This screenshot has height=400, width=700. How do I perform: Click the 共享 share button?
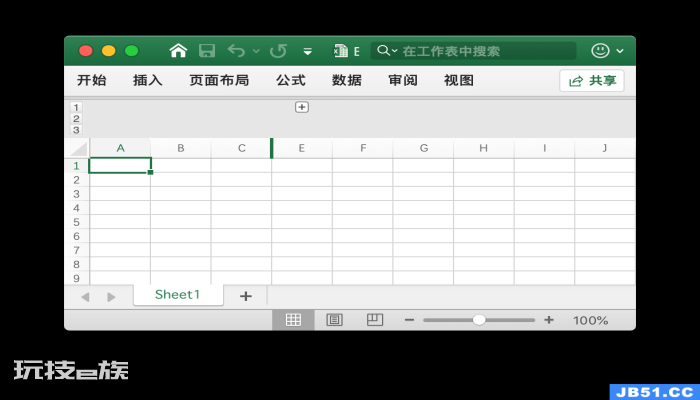[592, 81]
